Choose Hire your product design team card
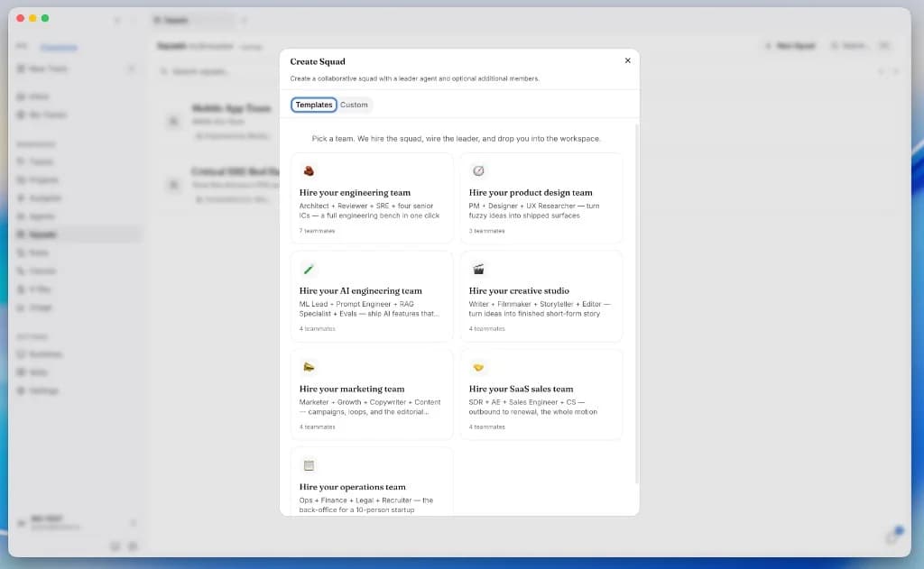The height and width of the screenshot is (569, 924). [x=541, y=197]
